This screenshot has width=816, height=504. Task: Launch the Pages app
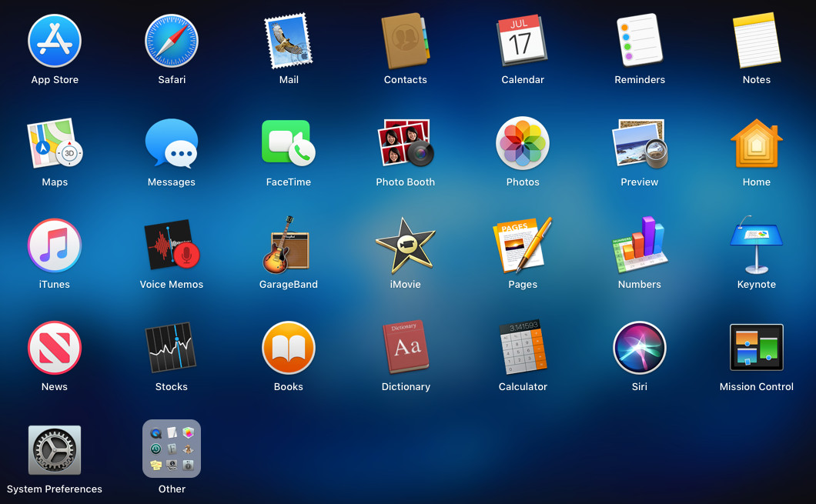[523, 245]
